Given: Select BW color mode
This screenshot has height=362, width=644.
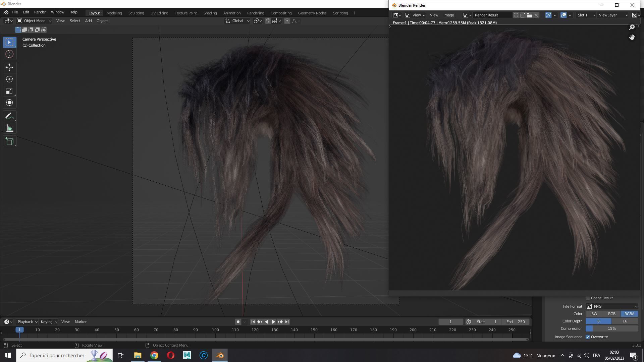Looking at the screenshot, I should pyautogui.click(x=594, y=314).
